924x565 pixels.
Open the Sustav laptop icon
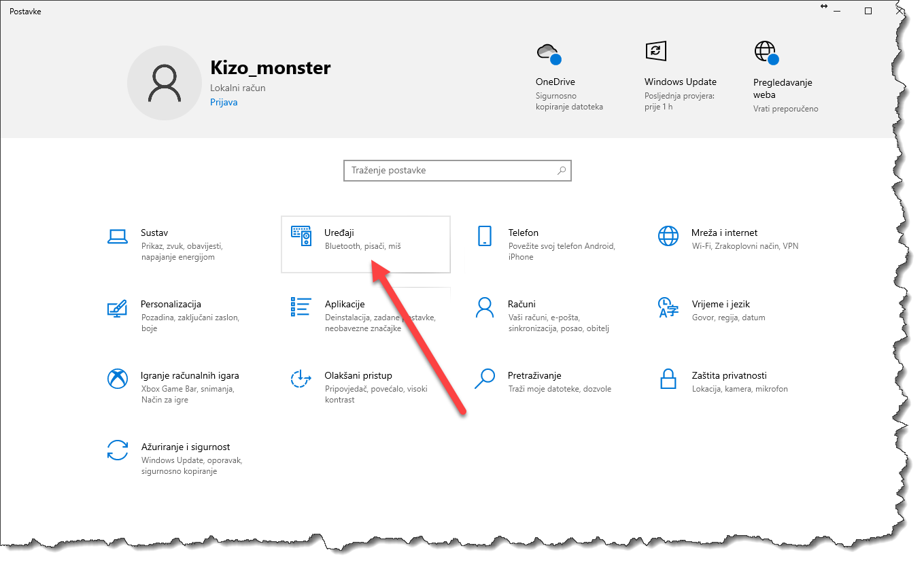pos(118,236)
